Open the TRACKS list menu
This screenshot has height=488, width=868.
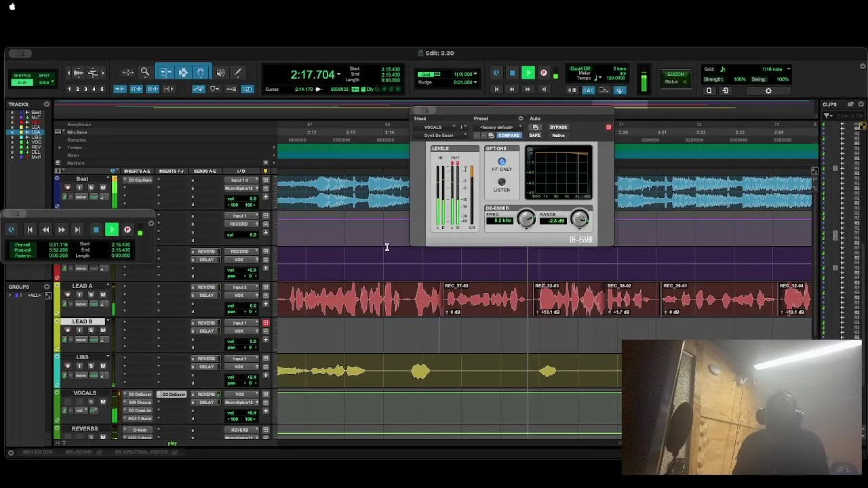(47, 104)
